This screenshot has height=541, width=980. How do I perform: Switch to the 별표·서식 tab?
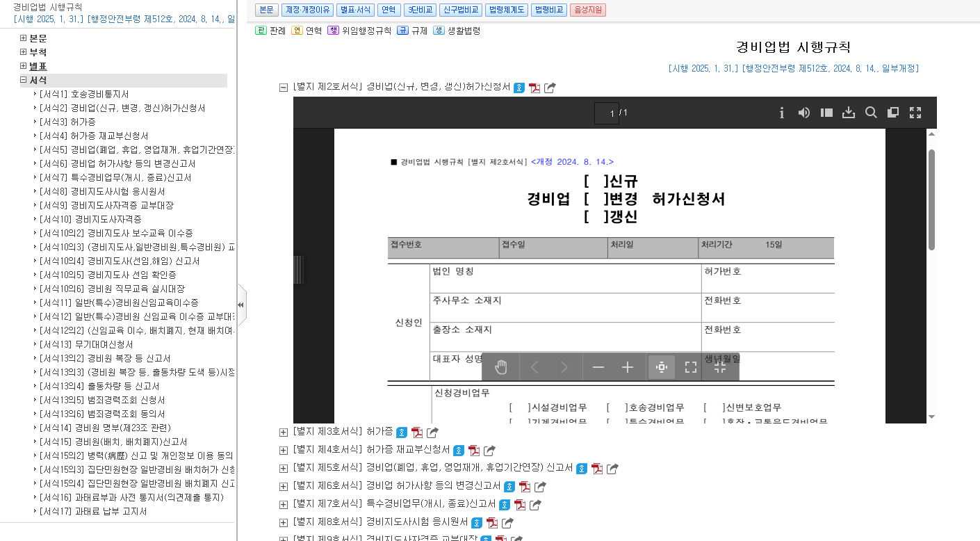click(x=354, y=10)
